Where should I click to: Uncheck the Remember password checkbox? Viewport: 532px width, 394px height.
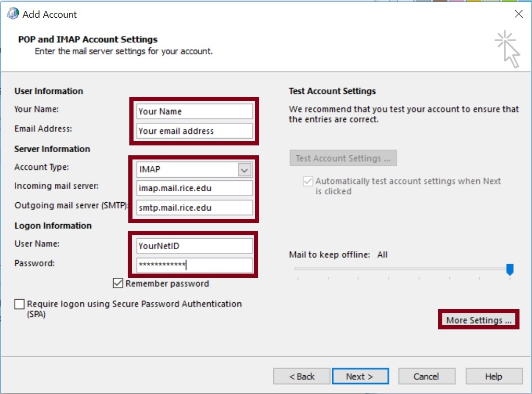click(x=118, y=284)
